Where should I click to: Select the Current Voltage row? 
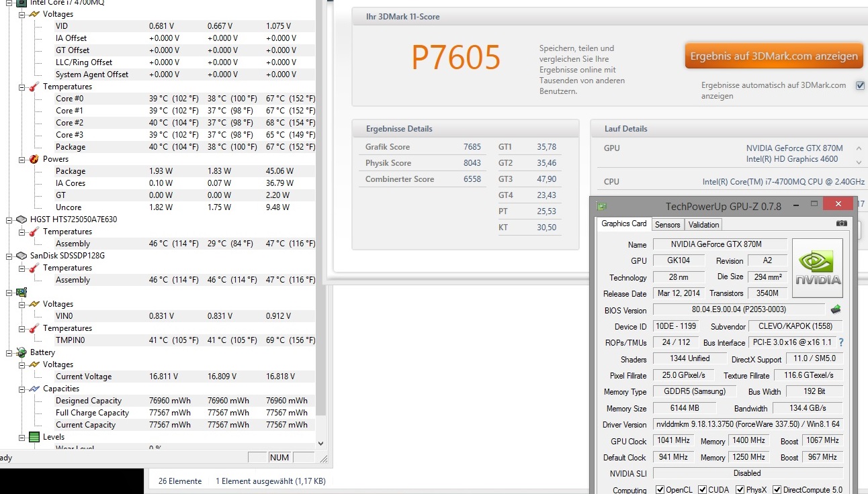tap(185, 377)
